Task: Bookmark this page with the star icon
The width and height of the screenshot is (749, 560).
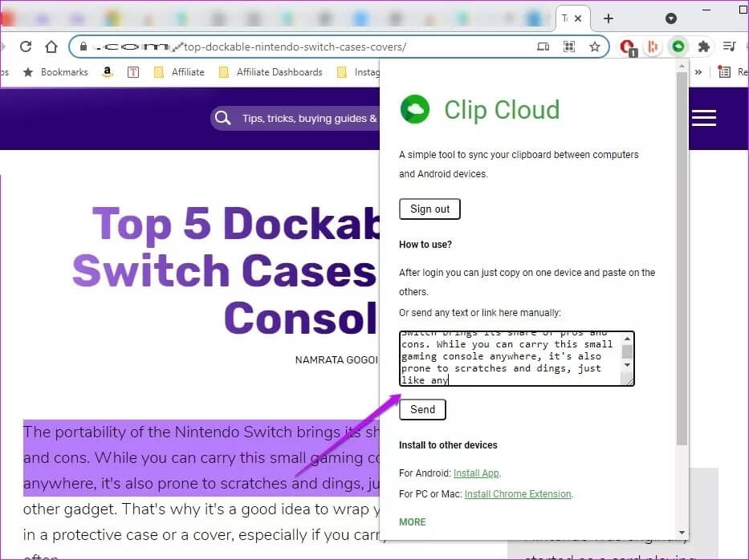Action: (x=594, y=47)
